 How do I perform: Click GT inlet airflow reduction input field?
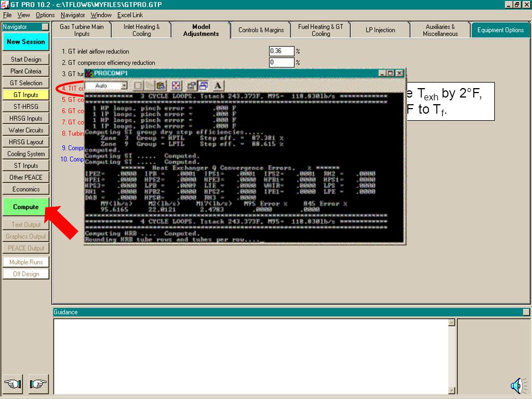282,51
